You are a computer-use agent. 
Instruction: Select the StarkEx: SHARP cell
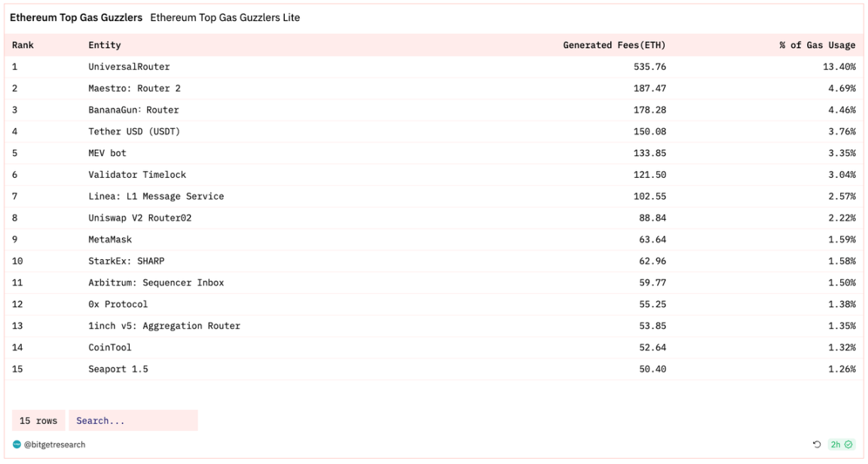(x=127, y=261)
